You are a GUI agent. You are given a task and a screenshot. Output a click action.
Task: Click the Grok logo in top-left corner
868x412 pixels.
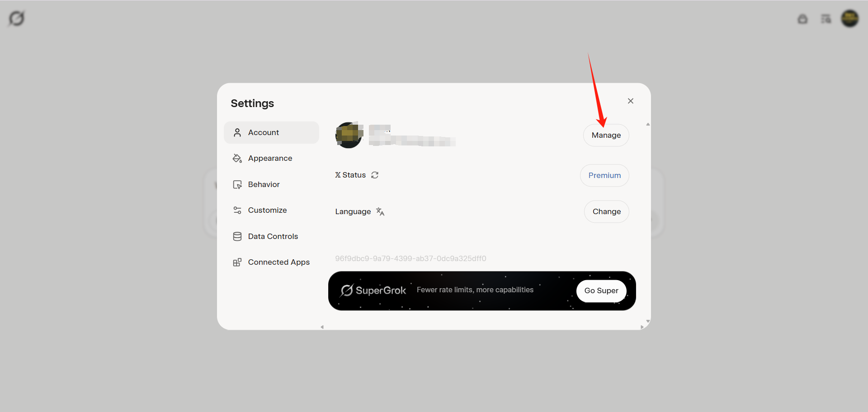pos(17,19)
